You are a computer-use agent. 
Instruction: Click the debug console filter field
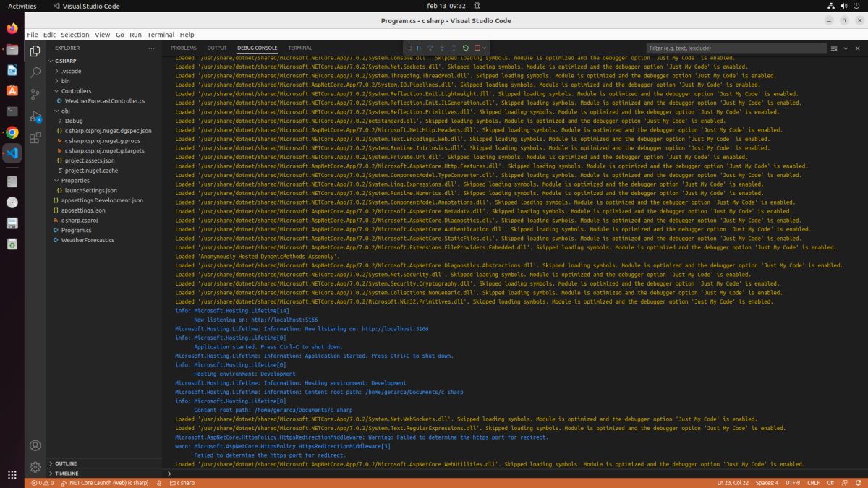[x=736, y=48]
